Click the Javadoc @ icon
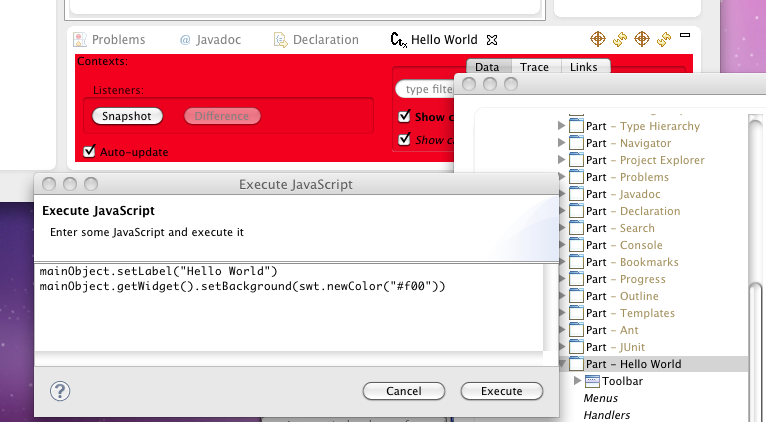Screen dimensions: 766x422 185,40
